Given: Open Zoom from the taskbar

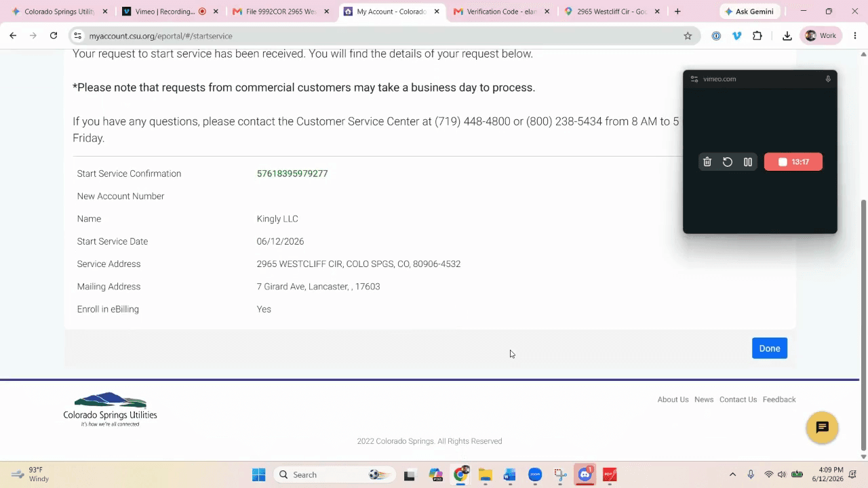Looking at the screenshot, I should (535, 474).
